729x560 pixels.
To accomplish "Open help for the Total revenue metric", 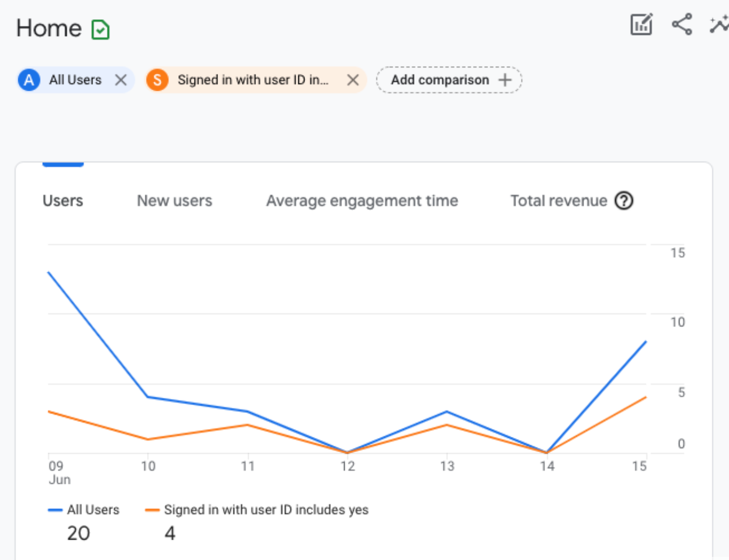I will (624, 201).
